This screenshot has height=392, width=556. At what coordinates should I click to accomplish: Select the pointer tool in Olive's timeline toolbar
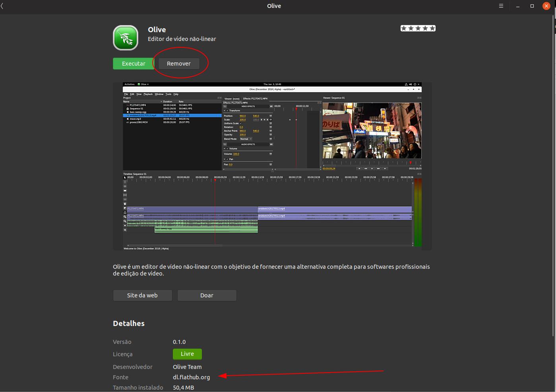(124, 178)
